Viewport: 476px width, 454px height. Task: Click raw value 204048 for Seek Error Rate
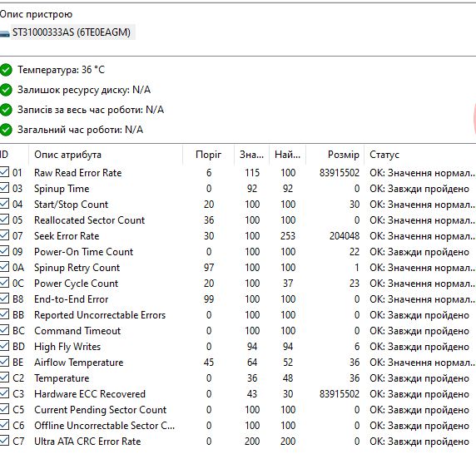click(x=345, y=236)
